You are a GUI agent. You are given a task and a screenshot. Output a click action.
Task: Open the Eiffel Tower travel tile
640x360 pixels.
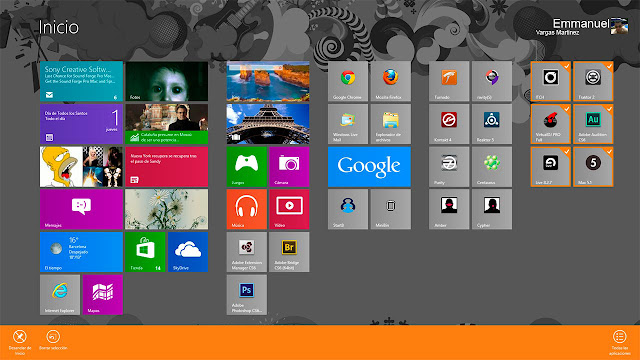(268, 124)
